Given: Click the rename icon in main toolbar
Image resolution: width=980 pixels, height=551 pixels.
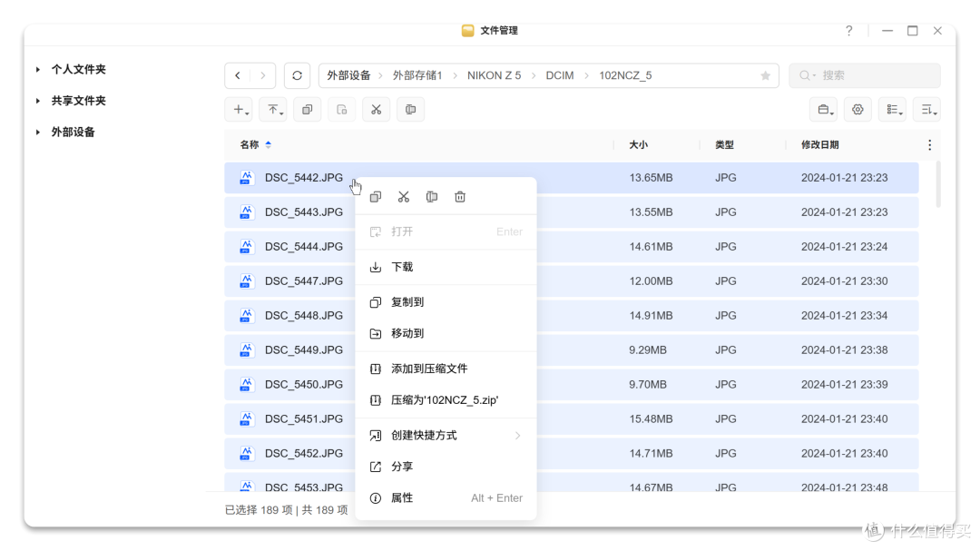Looking at the screenshot, I should 411,110.
